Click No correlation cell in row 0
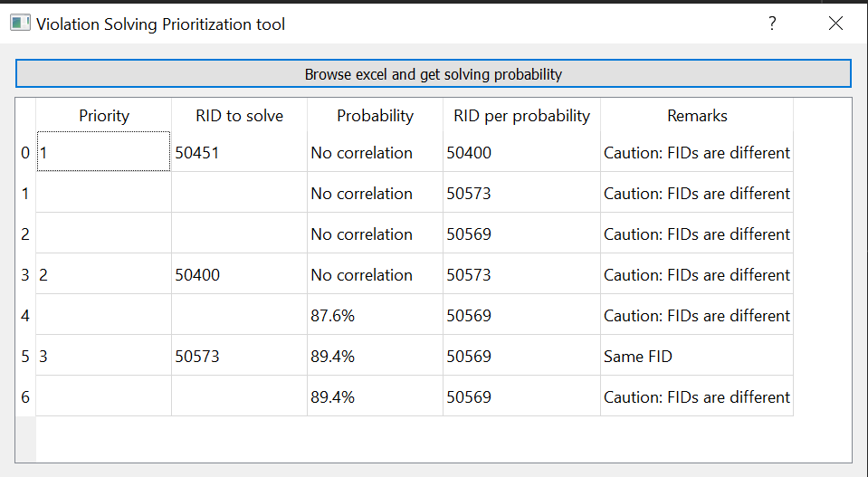This screenshot has height=477, width=868. [375, 152]
